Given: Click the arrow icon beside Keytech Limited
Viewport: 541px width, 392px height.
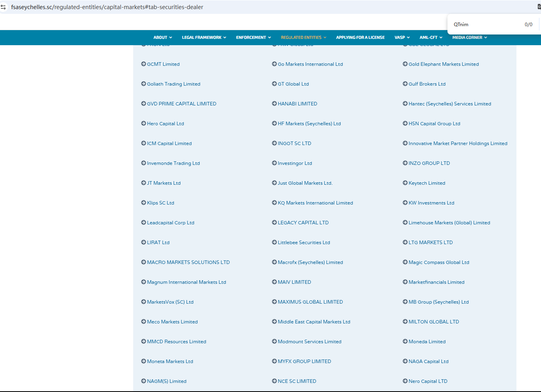Looking at the screenshot, I should tap(405, 183).
